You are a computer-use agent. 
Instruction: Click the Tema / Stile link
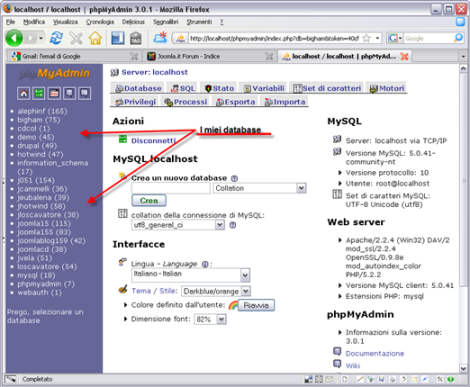154,291
